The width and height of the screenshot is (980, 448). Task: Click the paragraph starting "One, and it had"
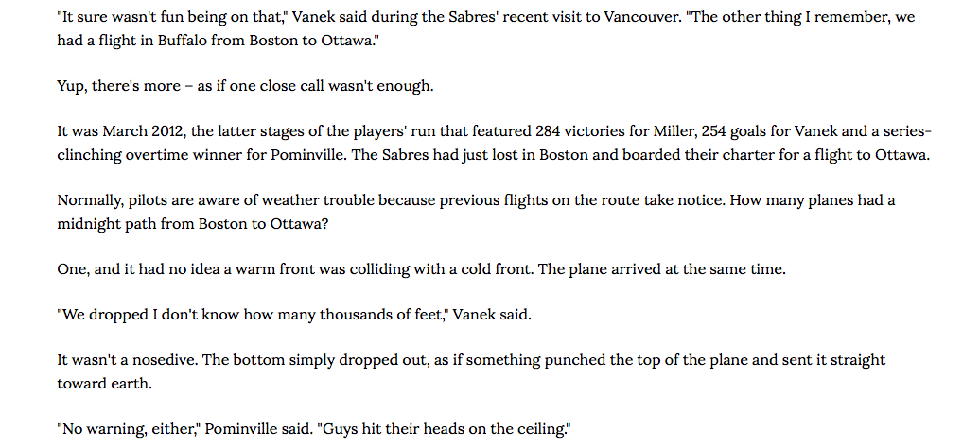(421, 269)
